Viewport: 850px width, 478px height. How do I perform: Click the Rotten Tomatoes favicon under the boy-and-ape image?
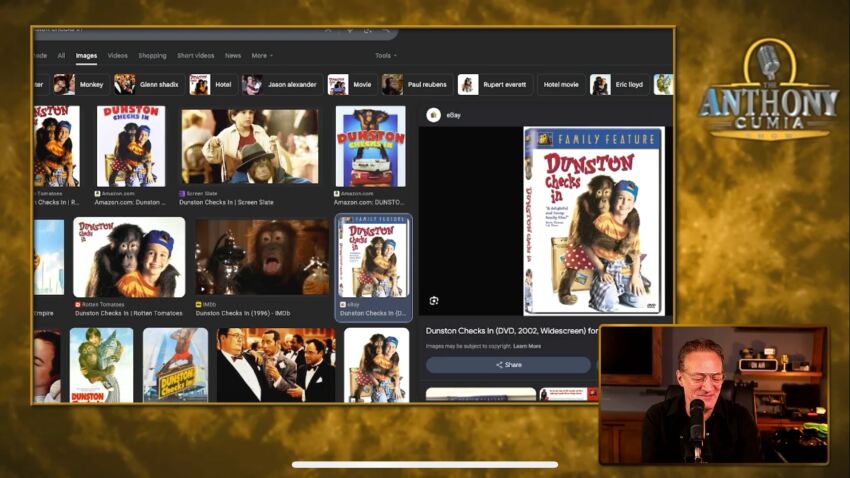click(78, 305)
